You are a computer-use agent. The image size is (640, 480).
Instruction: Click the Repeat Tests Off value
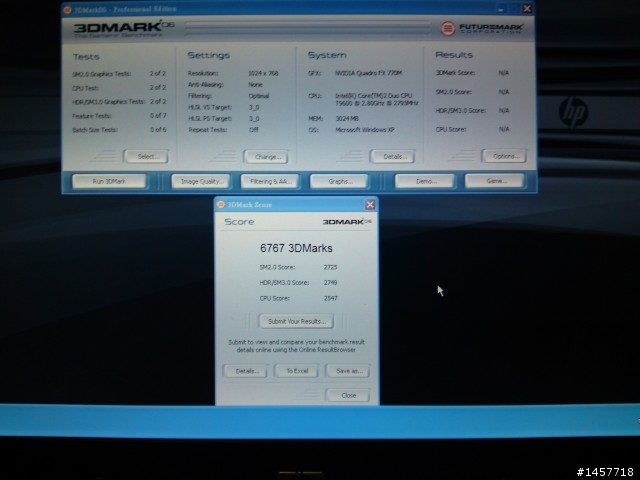253,130
